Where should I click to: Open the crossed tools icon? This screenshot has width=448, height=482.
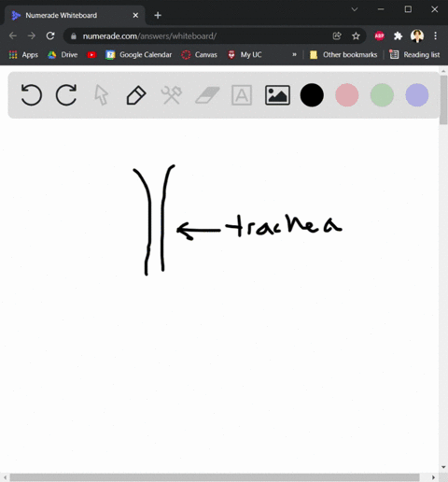[172, 95]
